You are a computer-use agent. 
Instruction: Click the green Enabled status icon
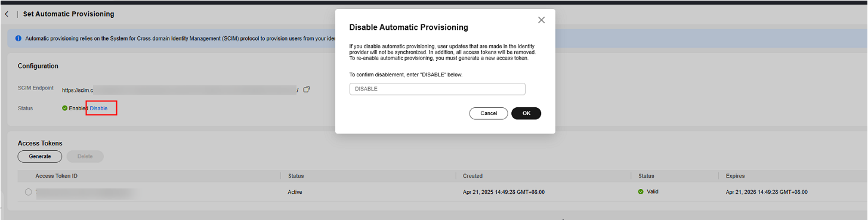(x=65, y=108)
